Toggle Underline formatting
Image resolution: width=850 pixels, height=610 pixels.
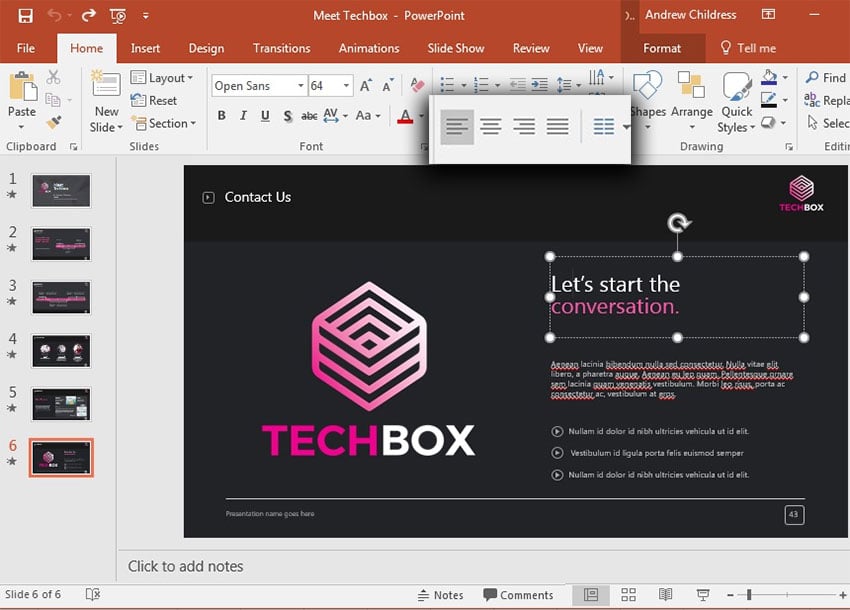tap(265, 116)
